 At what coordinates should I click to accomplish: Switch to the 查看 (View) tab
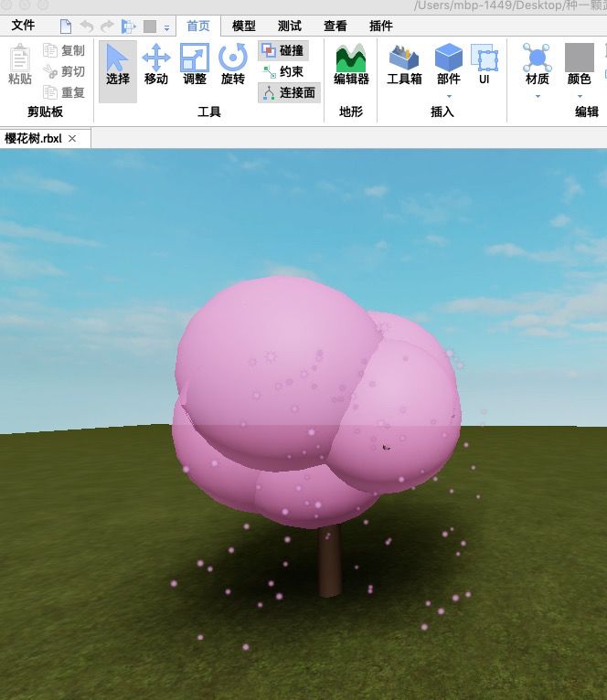(x=335, y=26)
